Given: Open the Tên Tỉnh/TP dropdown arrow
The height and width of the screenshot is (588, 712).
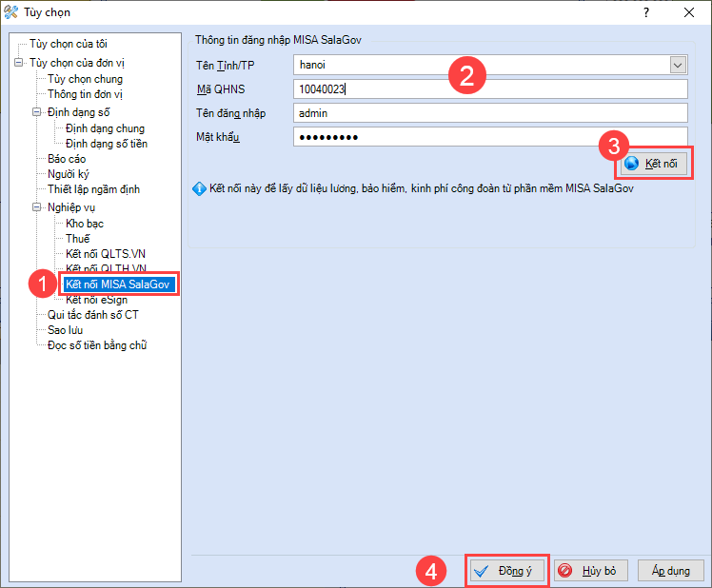Looking at the screenshot, I should click(x=678, y=65).
